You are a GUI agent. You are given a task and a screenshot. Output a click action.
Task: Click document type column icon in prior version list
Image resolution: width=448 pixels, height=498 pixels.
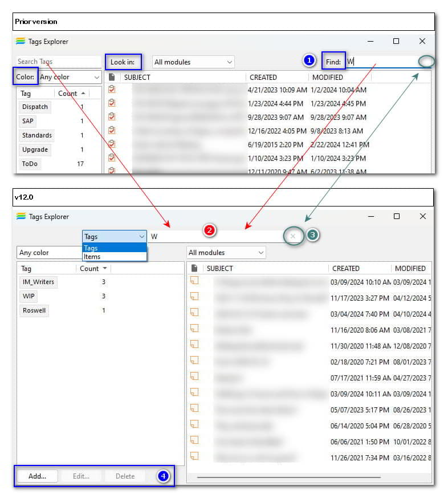tap(112, 77)
